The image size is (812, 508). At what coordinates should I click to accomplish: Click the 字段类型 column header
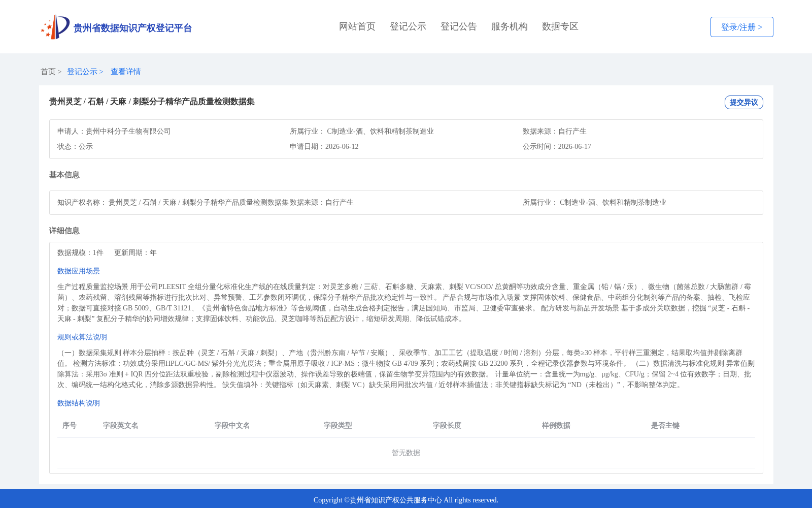pos(338,426)
